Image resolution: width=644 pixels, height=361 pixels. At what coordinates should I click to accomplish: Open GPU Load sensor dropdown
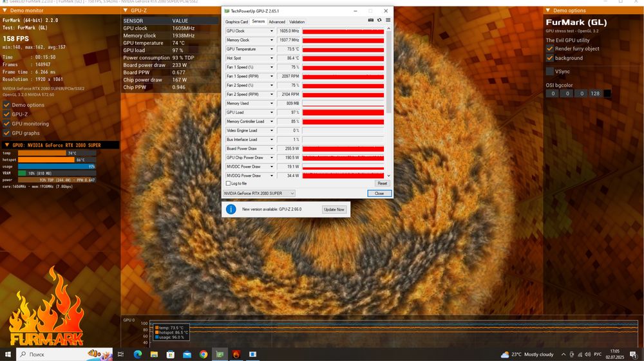[271, 113]
